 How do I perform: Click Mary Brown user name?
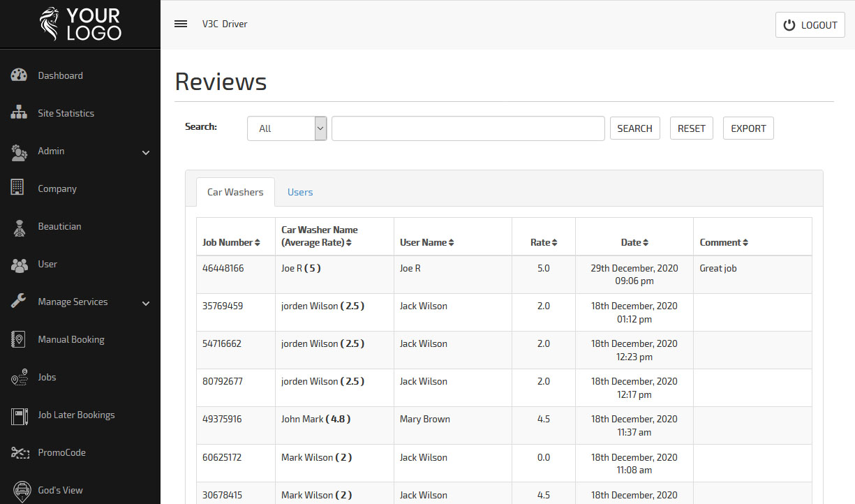[x=425, y=419]
